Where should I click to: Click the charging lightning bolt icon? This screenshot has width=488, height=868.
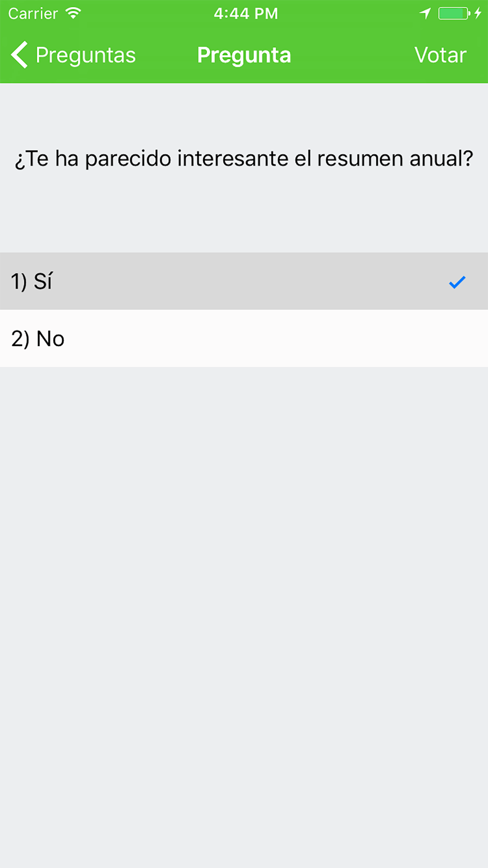point(478,13)
